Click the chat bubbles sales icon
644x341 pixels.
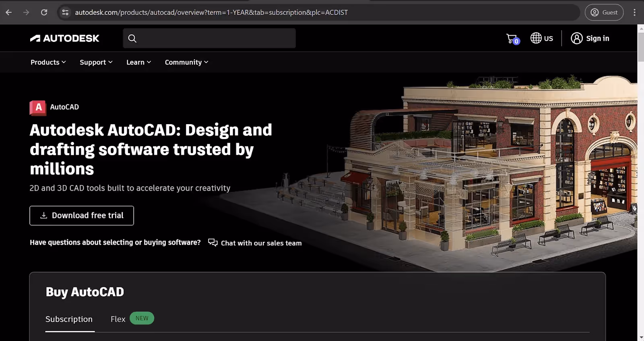click(x=213, y=242)
